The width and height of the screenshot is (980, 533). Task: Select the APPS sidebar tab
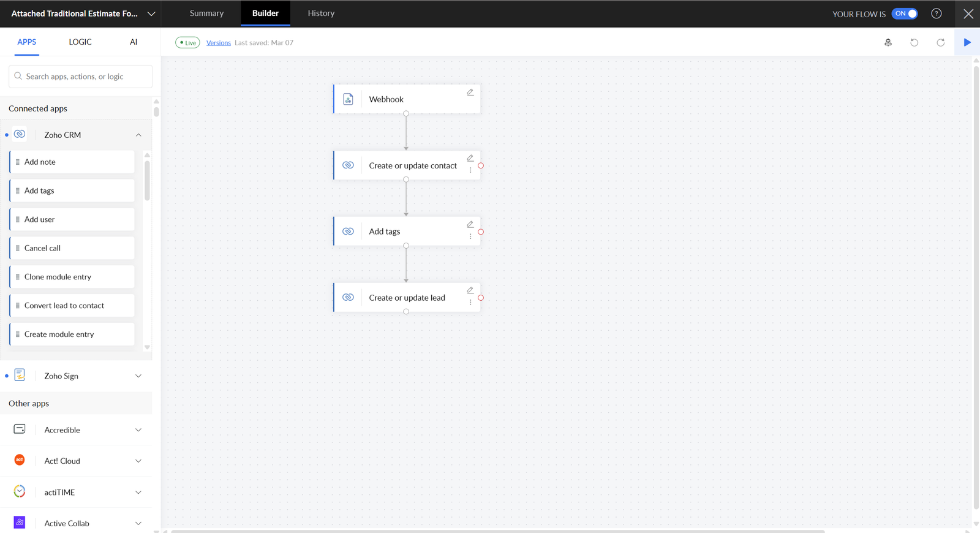coord(27,42)
